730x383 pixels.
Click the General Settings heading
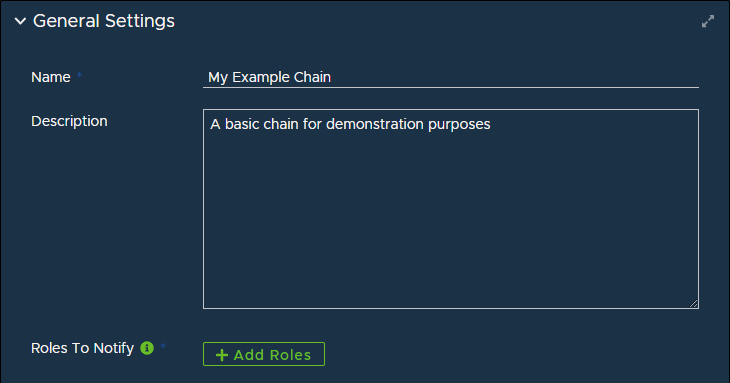point(104,21)
